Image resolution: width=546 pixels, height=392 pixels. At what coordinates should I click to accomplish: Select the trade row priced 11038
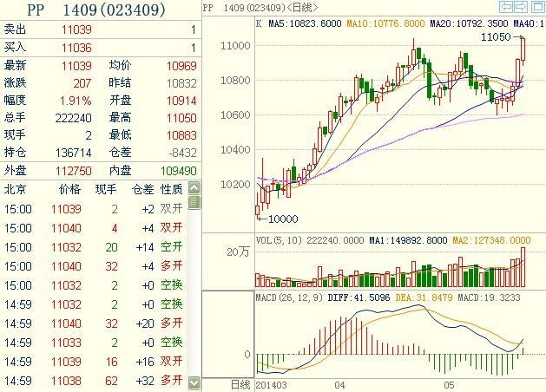[94, 381]
